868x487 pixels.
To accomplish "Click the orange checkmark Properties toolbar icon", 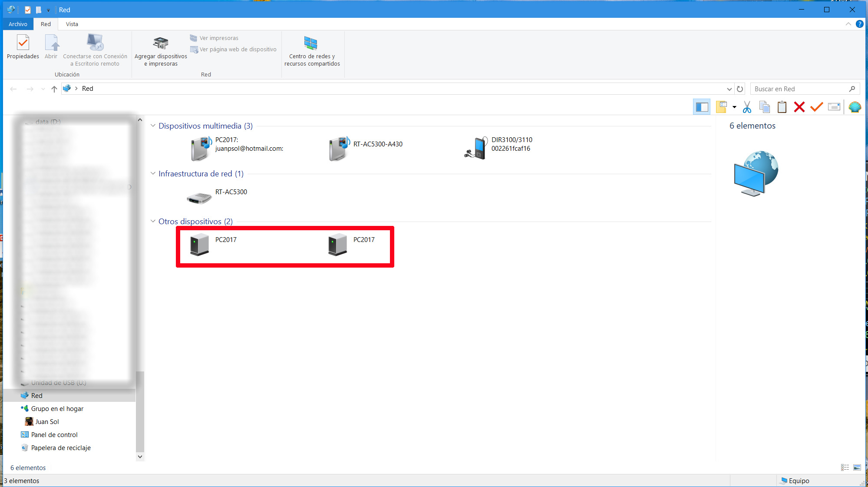I will [816, 107].
